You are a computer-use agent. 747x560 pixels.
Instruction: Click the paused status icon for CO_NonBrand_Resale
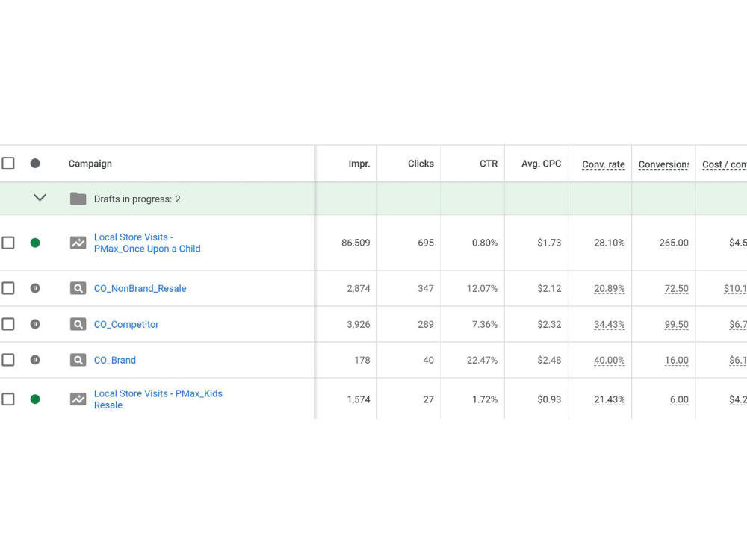point(35,288)
